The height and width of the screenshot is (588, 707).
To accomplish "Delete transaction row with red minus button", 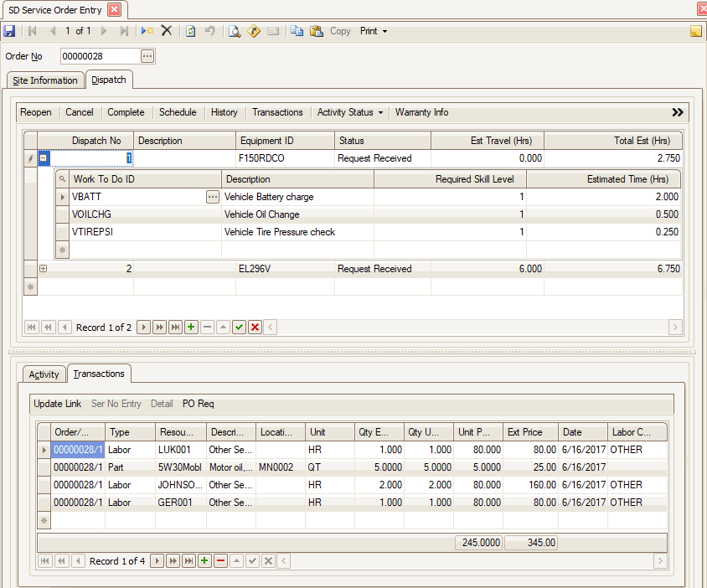I will (220, 561).
